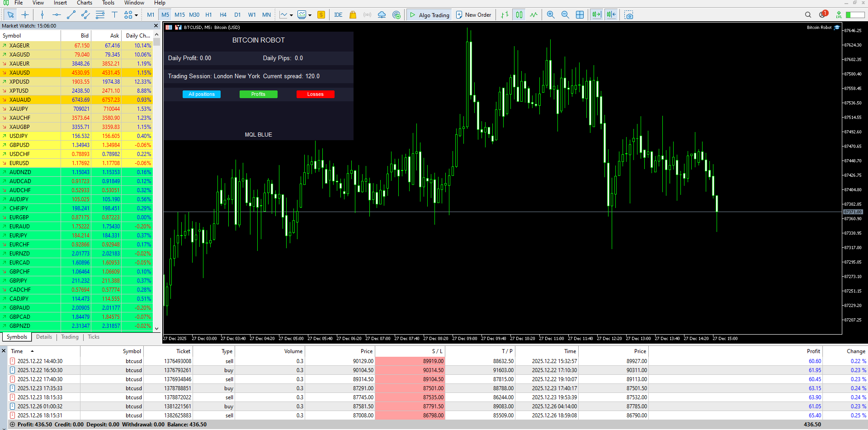Open the trading signals icon
This screenshot has height=430, width=868.
click(x=367, y=15)
